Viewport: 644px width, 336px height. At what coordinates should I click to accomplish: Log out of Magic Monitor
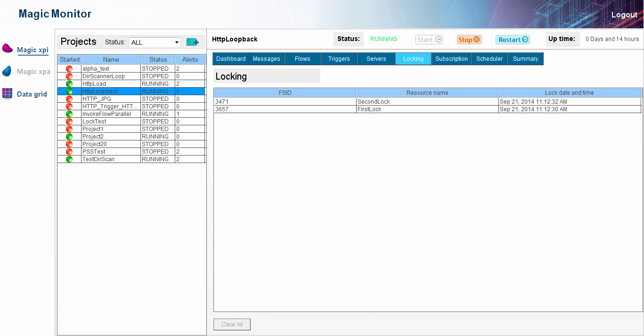pyautogui.click(x=624, y=15)
